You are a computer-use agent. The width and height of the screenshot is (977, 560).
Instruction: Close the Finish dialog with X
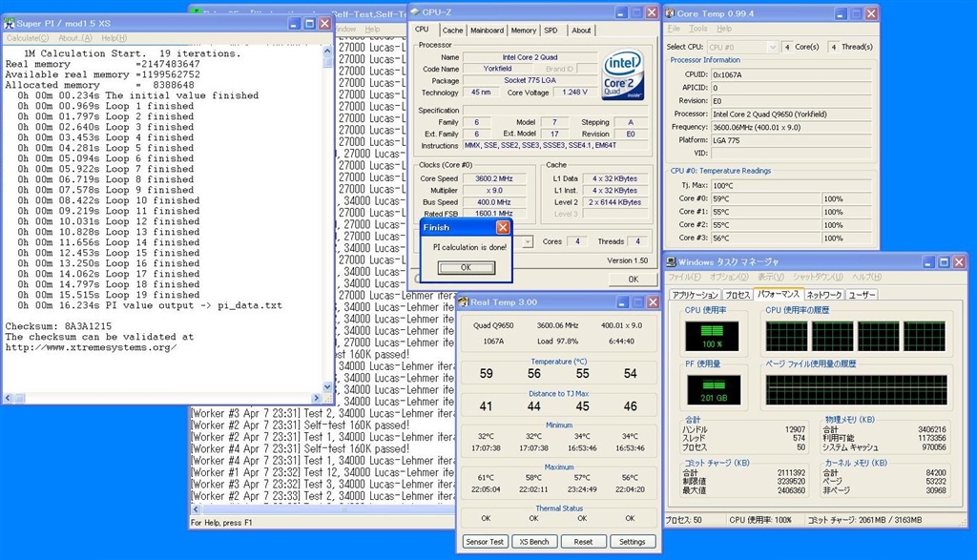click(503, 228)
